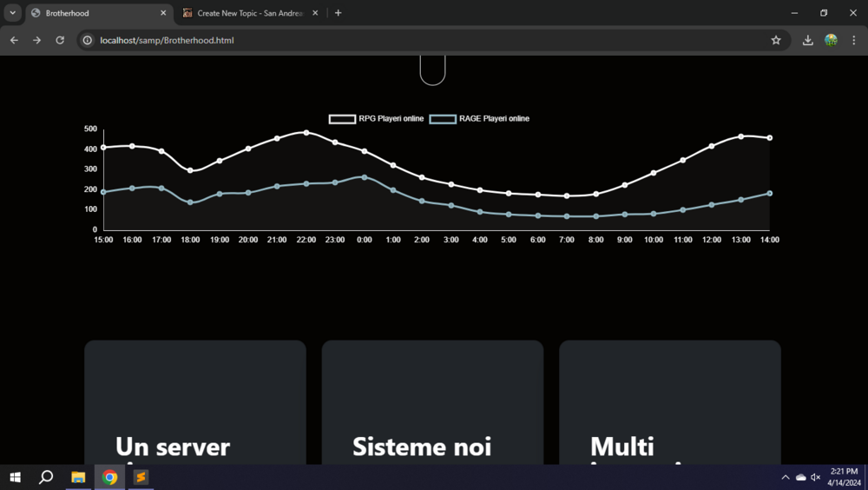Viewport: 868px width, 490px height.
Task: Click the OneDrive cloud tray icon
Action: click(x=800, y=477)
